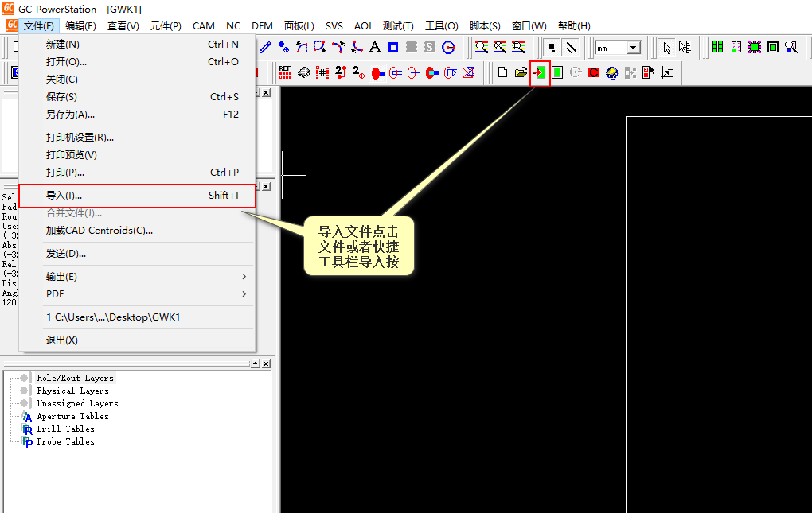Click the REF designators toolbar icon
Image resolution: width=812 pixels, height=513 pixels.
[285, 72]
